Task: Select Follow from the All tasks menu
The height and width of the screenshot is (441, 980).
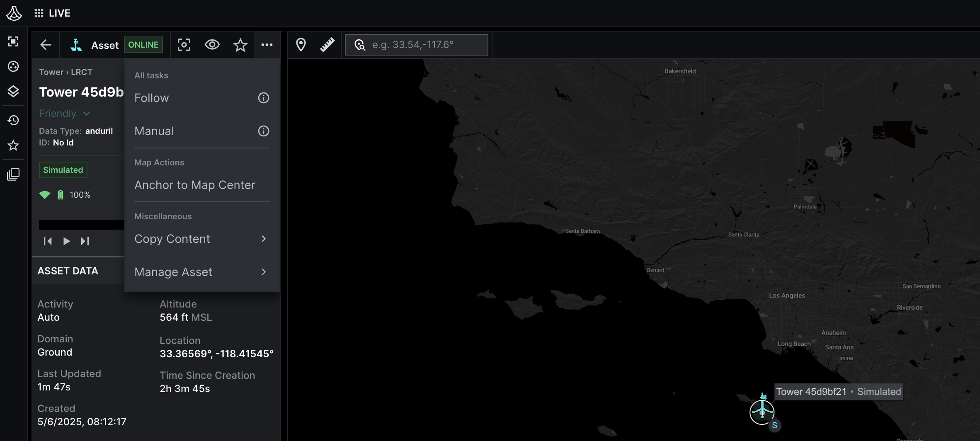Action: click(x=152, y=98)
